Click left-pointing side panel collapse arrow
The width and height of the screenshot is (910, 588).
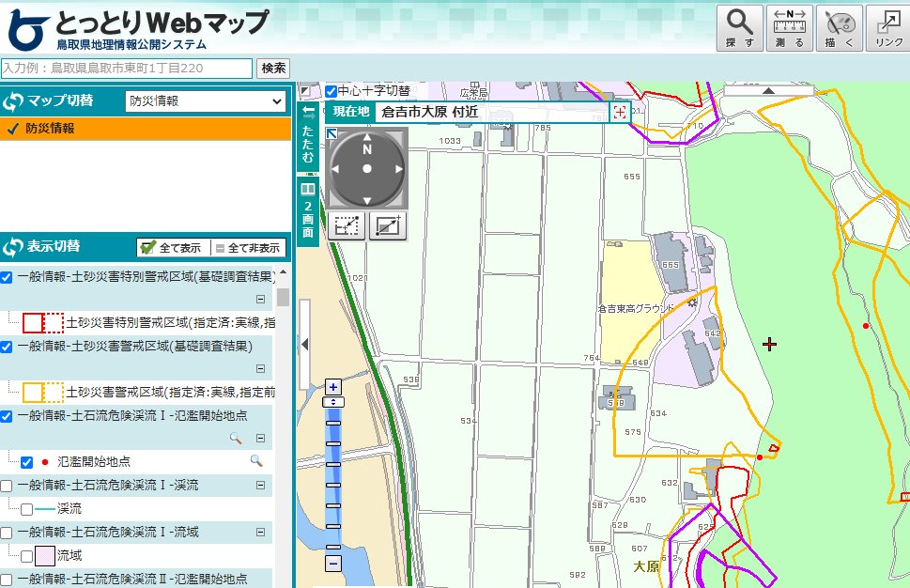[x=304, y=345]
